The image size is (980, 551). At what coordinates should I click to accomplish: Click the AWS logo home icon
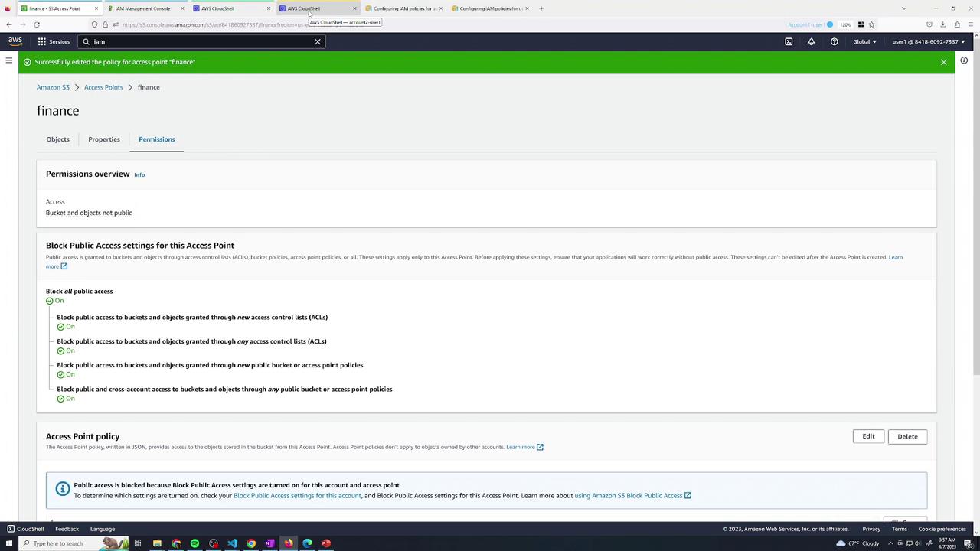coord(15,41)
